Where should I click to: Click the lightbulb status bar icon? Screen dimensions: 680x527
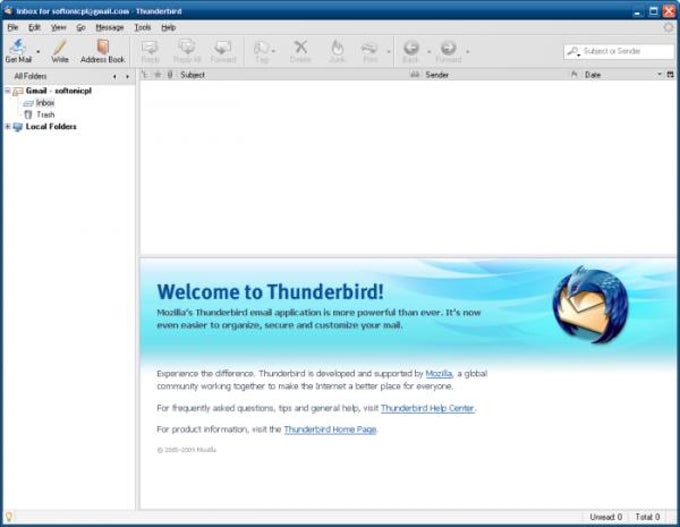pos(8,516)
